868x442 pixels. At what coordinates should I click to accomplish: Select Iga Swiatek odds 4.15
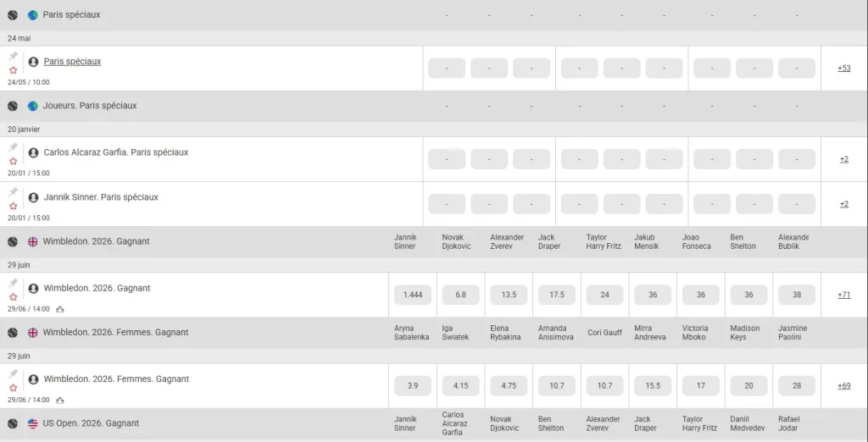(460, 386)
